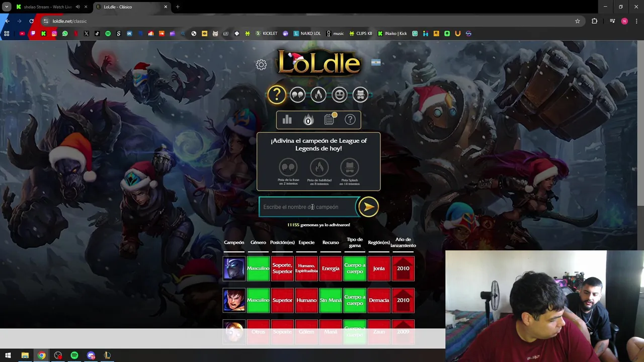The width and height of the screenshot is (644, 362).
Task: Switch to Ability mode flame icon
Action: point(318,95)
